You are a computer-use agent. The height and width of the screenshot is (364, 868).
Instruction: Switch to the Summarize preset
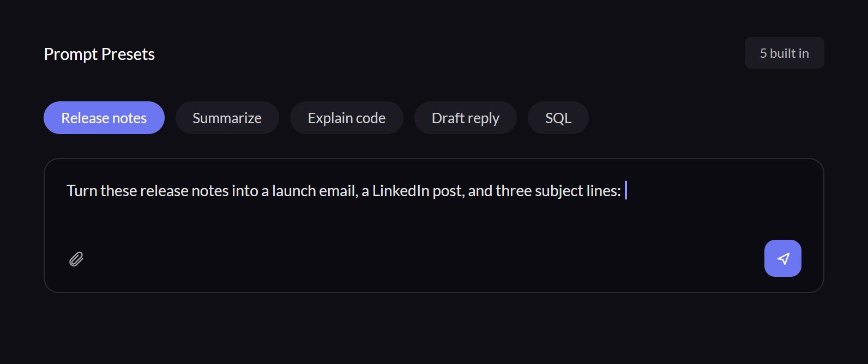(x=227, y=118)
